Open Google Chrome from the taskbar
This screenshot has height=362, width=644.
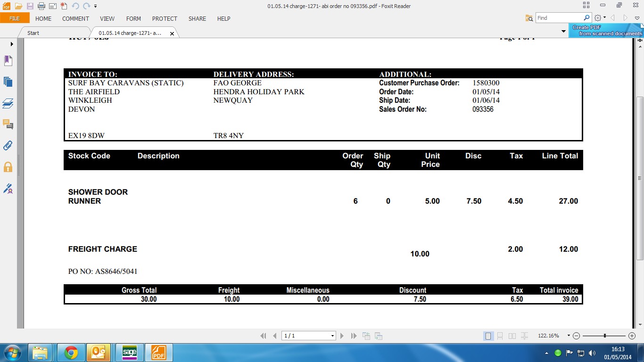tap(71, 353)
